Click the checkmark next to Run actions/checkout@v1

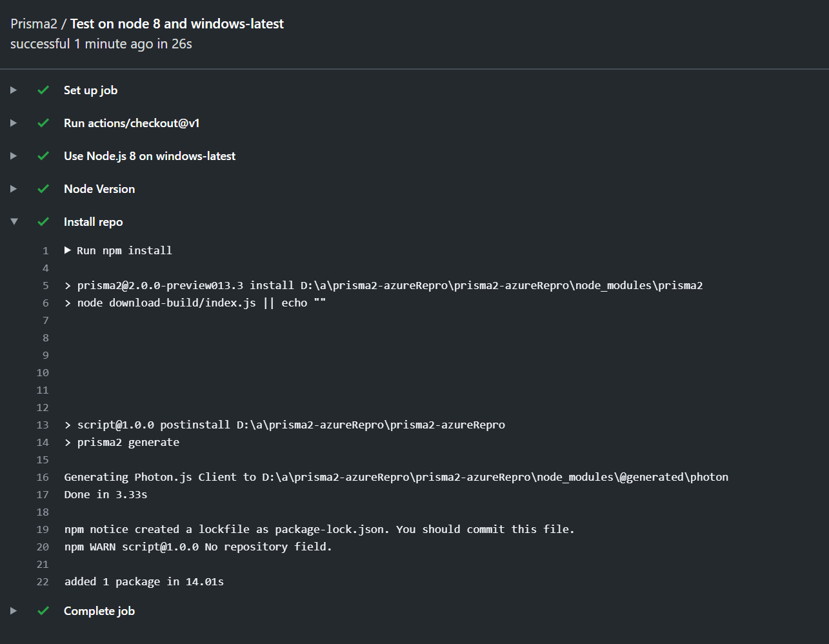tap(43, 123)
